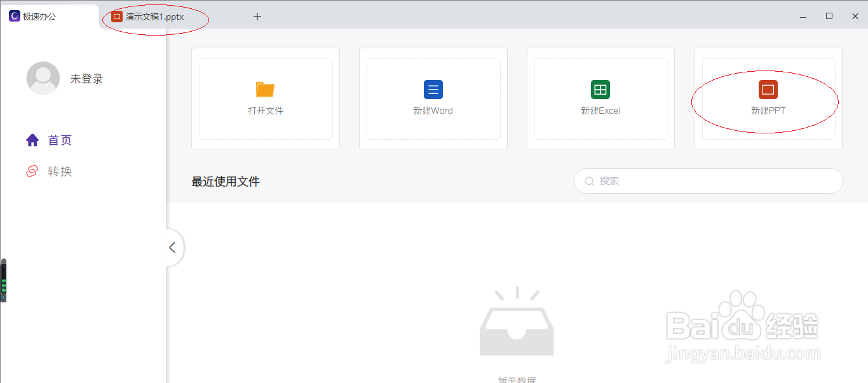Click the 新建Word blue document icon
The height and width of the screenshot is (383, 868).
(x=433, y=90)
